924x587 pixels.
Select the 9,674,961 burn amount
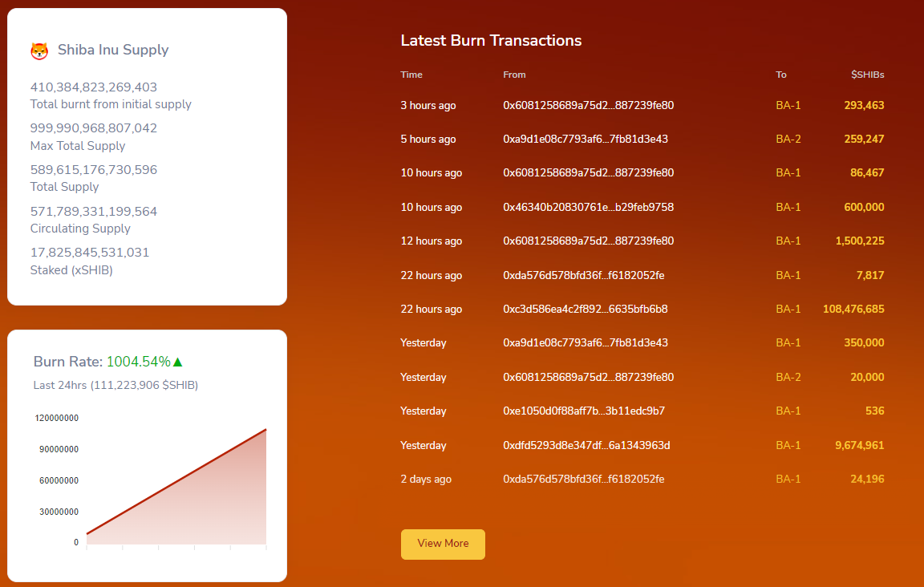coord(859,445)
